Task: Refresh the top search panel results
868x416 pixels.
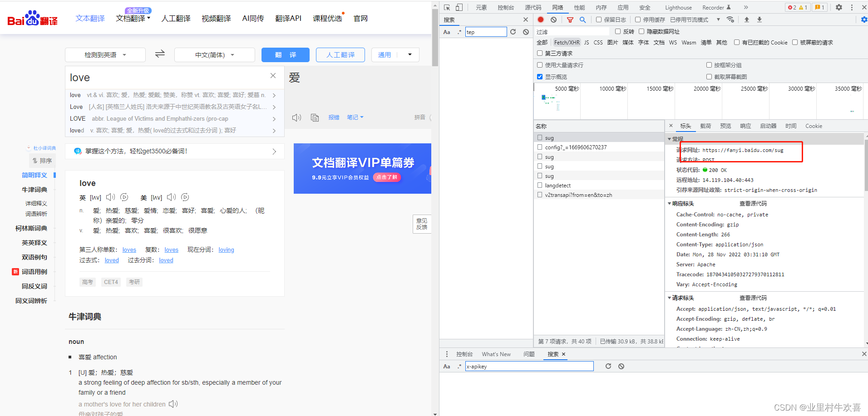Action: click(x=513, y=32)
